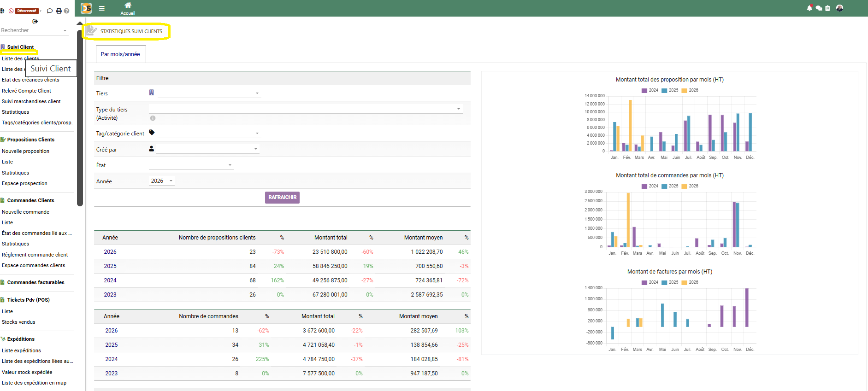Open the chat conversations icon in header
Image resolution: width=868 pixels, height=391 pixels.
pos(819,8)
